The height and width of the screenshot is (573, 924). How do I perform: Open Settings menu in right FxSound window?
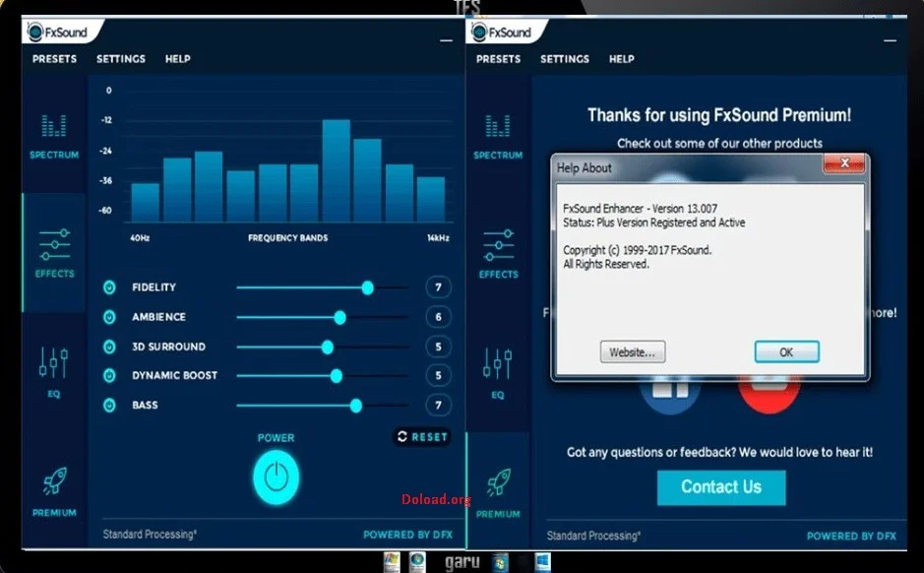[565, 59]
